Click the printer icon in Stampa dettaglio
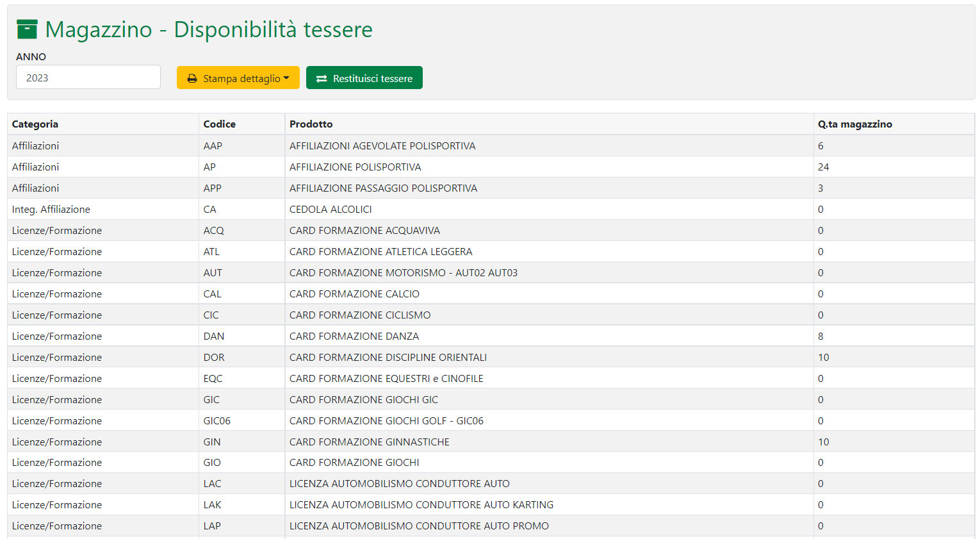The width and height of the screenshot is (980, 539). [192, 78]
